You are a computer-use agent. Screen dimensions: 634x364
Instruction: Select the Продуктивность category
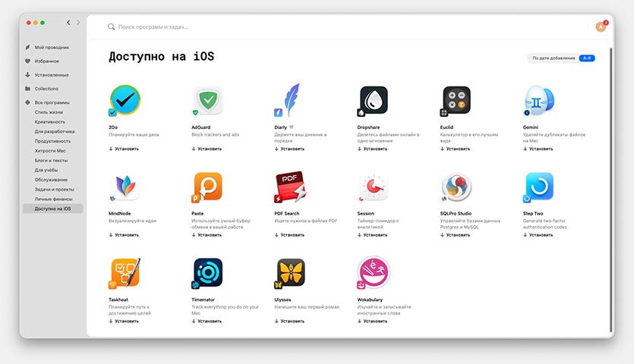point(52,141)
